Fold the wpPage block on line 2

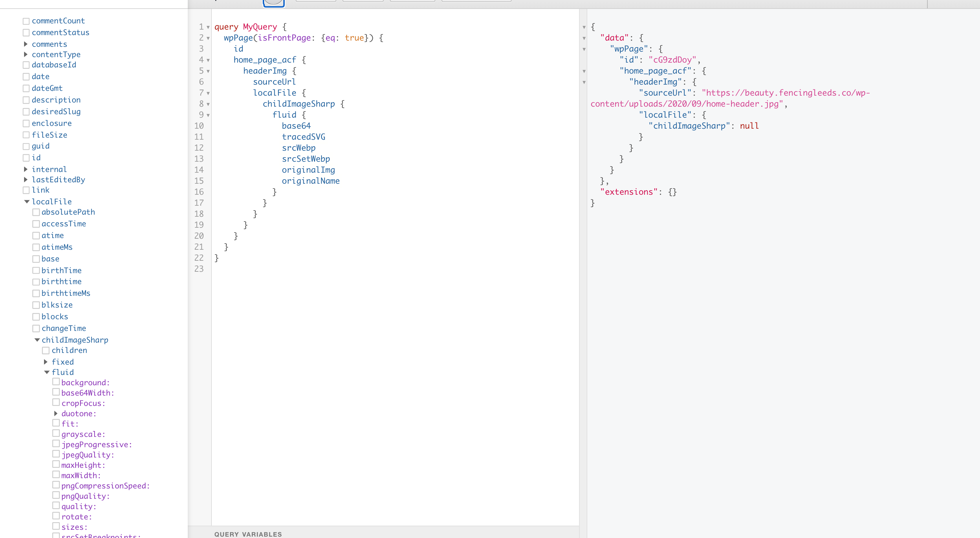pos(208,39)
